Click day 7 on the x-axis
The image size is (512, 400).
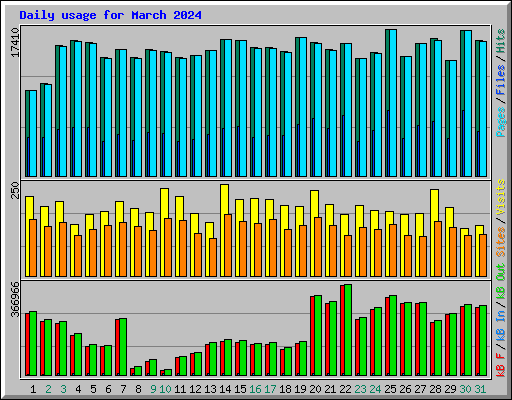(x=123, y=389)
